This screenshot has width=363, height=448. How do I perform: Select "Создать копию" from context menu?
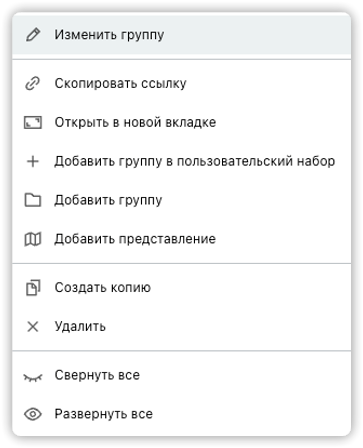[182, 287]
